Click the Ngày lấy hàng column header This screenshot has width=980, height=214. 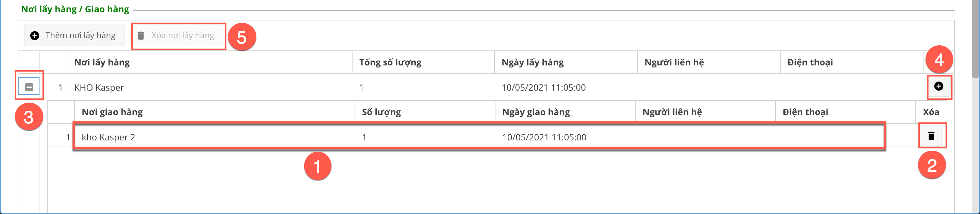point(532,62)
